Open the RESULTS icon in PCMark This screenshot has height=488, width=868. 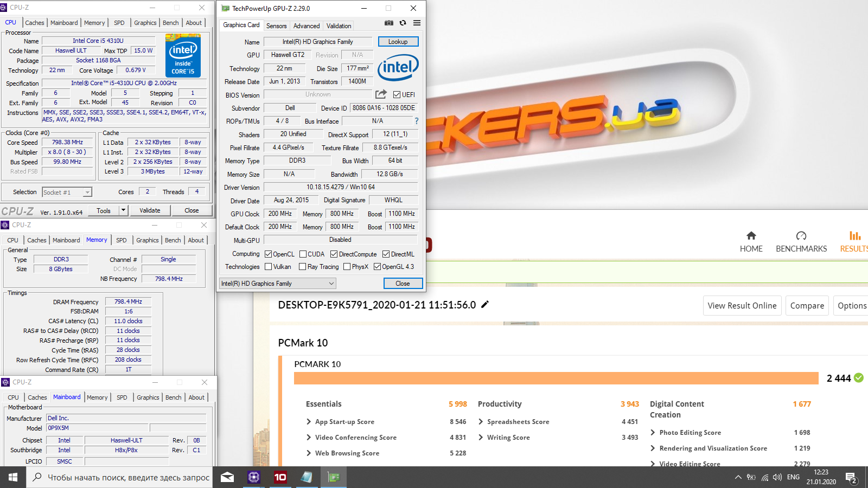855,235
